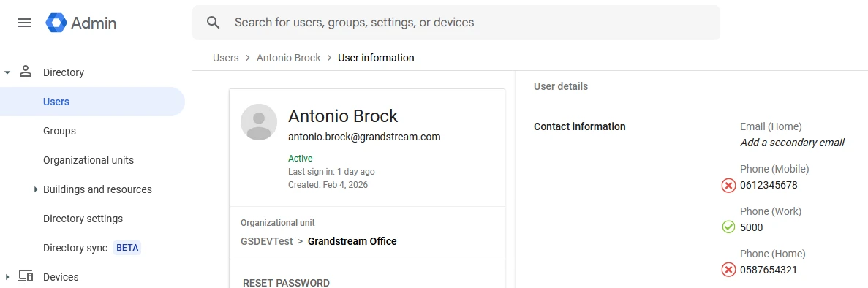Collapse the Directory section arrow
Image resolution: width=868 pixels, height=288 pixels.
coord(7,72)
